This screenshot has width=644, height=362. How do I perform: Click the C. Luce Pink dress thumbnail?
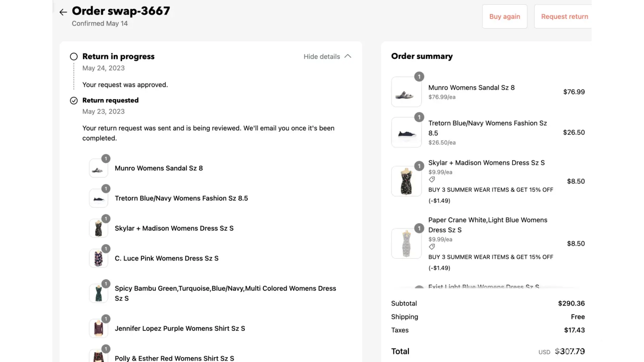tap(99, 258)
